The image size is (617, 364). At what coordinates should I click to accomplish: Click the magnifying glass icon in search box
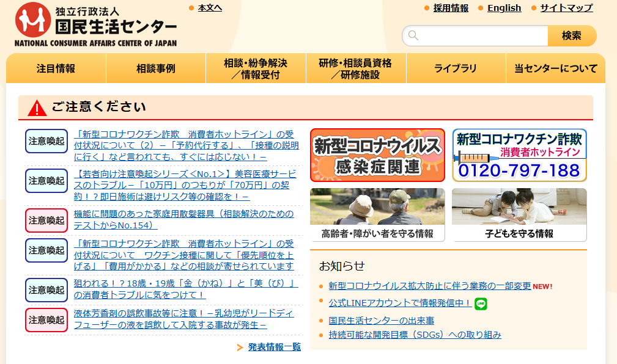point(413,35)
